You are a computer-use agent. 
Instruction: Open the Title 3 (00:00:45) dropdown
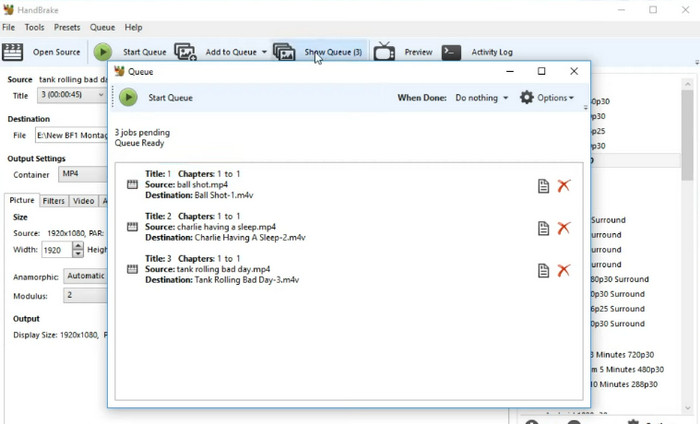click(x=71, y=95)
